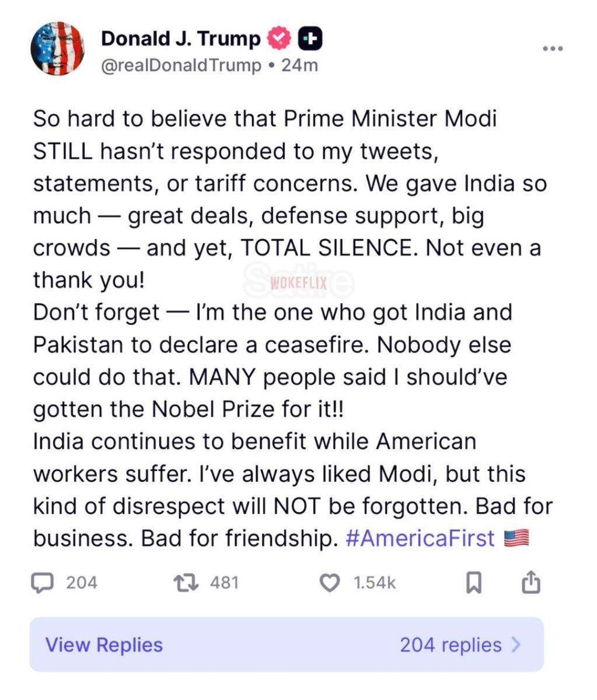The height and width of the screenshot is (700, 597).
Task: Open the reply comment icon
Action: [42, 583]
